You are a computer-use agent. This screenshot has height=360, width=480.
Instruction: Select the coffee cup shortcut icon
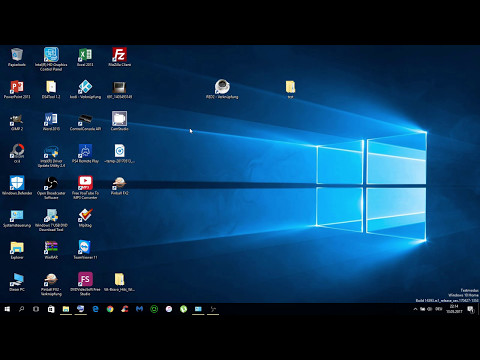point(222,89)
